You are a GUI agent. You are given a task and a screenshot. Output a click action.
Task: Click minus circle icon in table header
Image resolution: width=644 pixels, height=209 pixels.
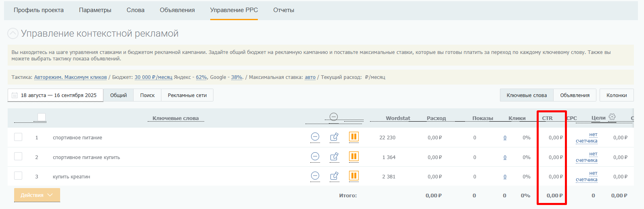click(x=334, y=117)
